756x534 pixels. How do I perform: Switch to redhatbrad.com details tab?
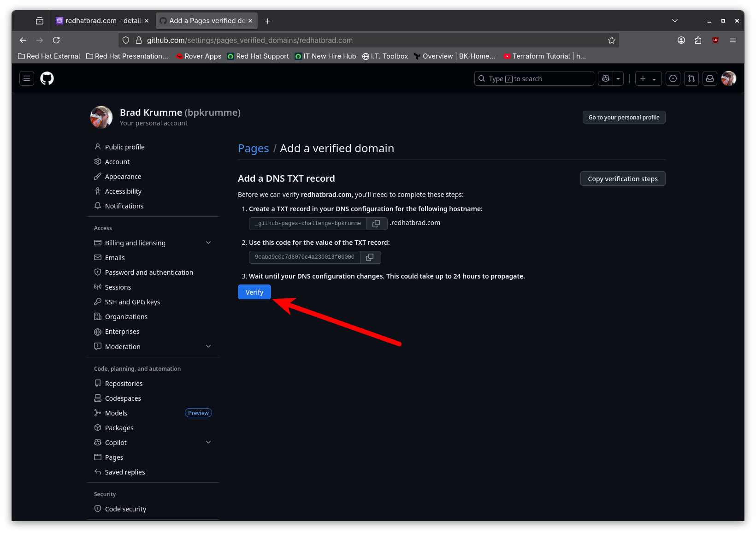coord(102,21)
